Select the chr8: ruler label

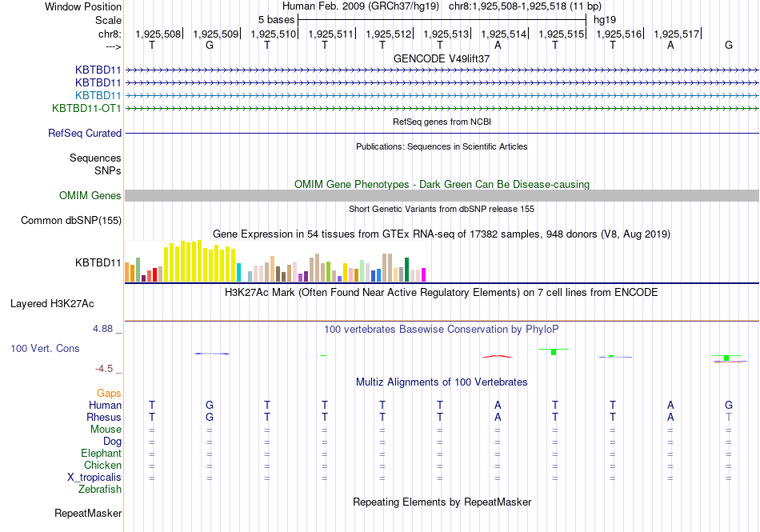pos(110,34)
